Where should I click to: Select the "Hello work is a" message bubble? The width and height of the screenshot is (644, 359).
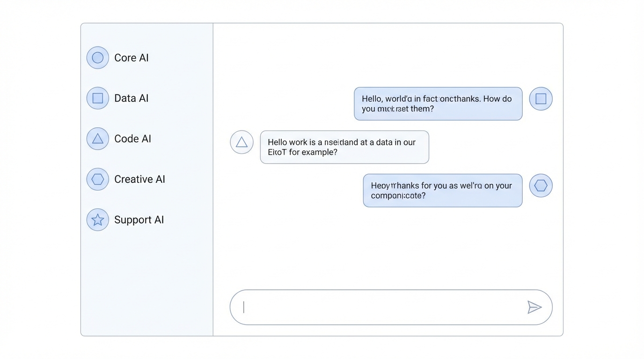[x=344, y=147]
